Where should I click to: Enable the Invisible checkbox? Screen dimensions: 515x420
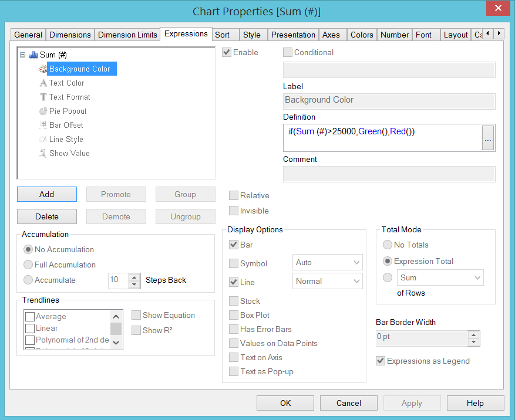click(234, 211)
